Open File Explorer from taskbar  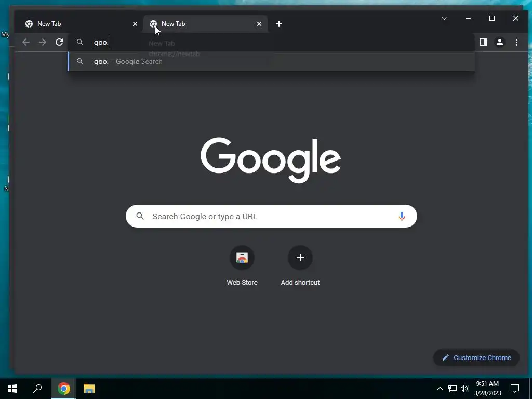pyautogui.click(x=89, y=389)
